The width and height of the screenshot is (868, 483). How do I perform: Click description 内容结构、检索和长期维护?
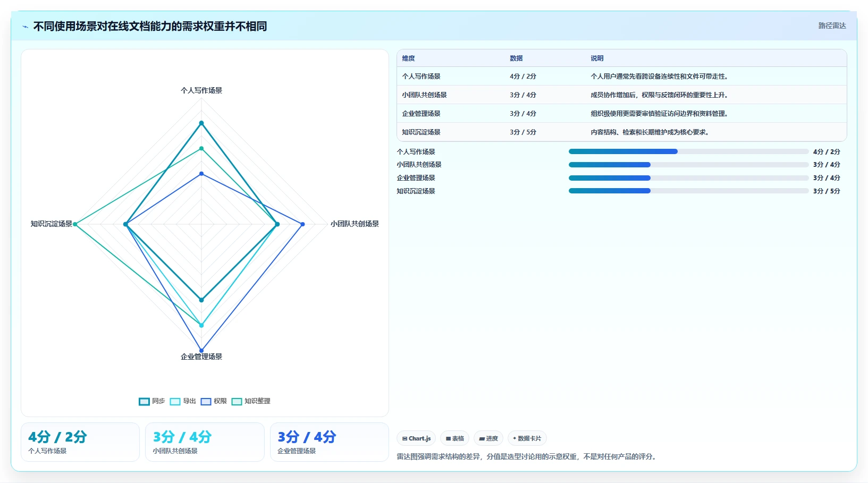click(650, 132)
